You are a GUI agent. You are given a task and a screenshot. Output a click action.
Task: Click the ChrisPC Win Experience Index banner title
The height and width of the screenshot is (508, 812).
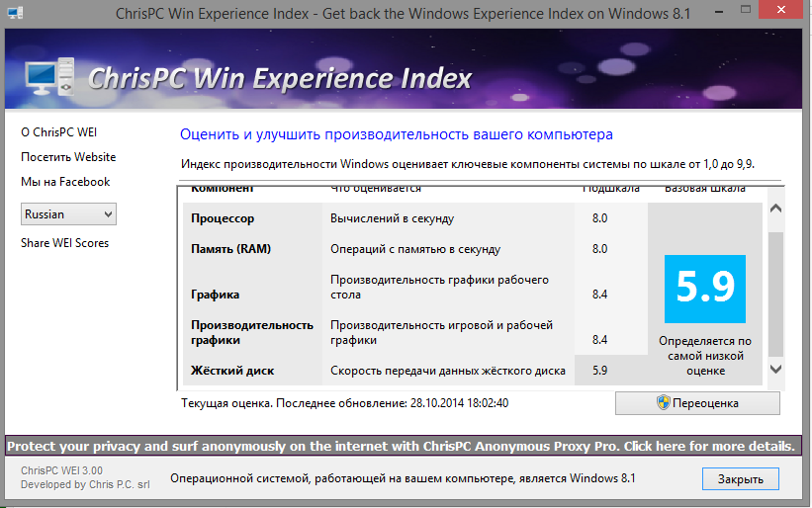[280, 79]
